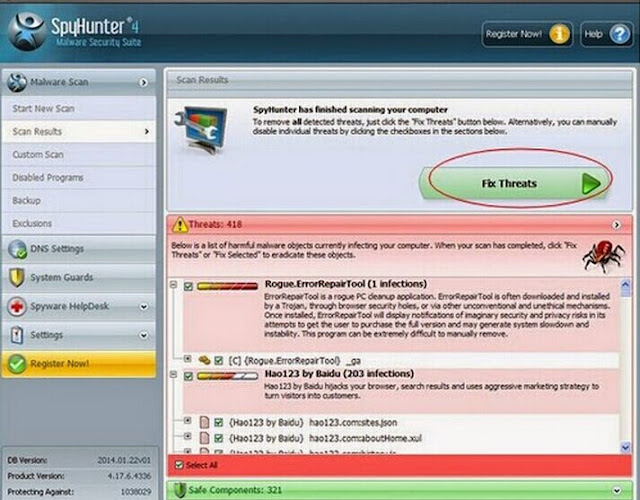Expand the hao123.com:aboutHome.xul entry

click(187, 436)
